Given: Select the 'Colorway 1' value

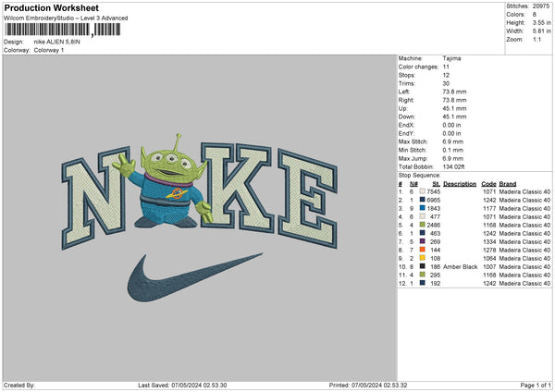Looking at the screenshot, I should (49, 50).
